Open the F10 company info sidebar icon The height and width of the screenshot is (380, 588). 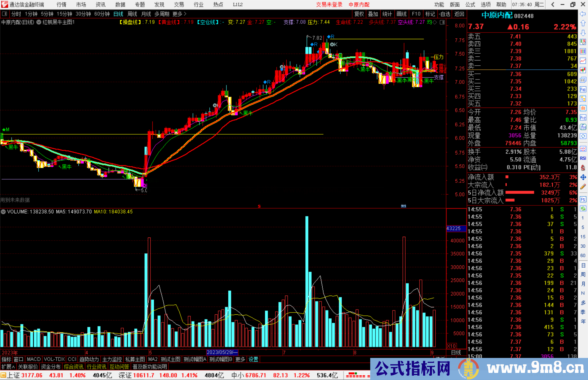tap(583, 89)
